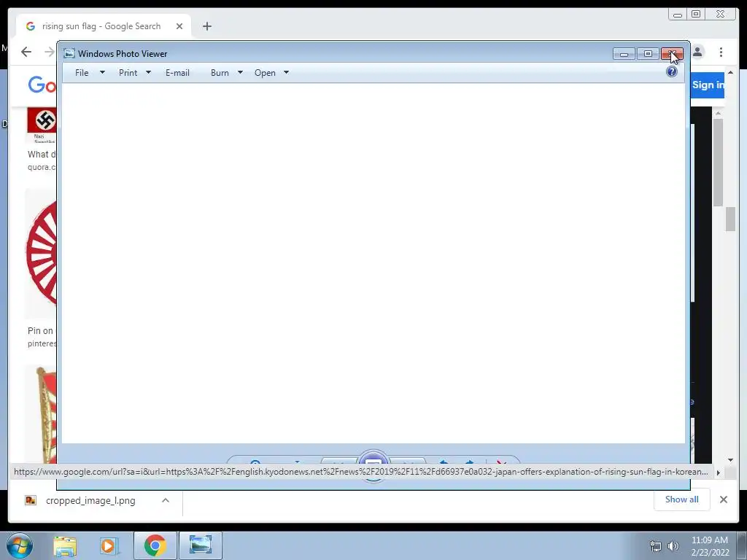Click the Photo Viewer help icon
Screen dimensions: 747x560
[x=672, y=72]
